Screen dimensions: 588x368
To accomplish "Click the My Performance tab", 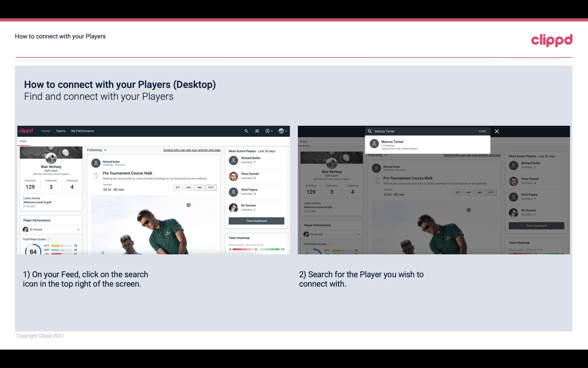I will click(x=83, y=131).
